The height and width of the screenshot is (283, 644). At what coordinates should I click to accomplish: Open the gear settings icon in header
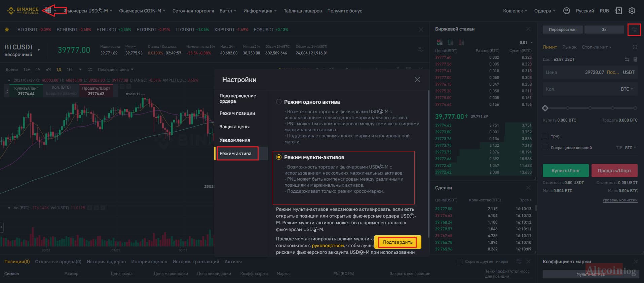(x=632, y=11)
